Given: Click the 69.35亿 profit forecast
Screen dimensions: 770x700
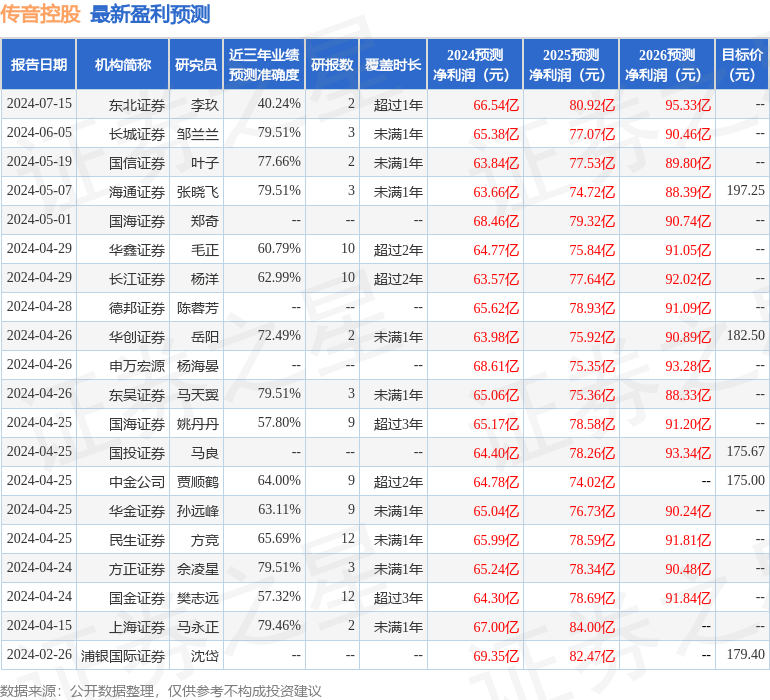Looking at the screenshot, I should coord(496,656).
